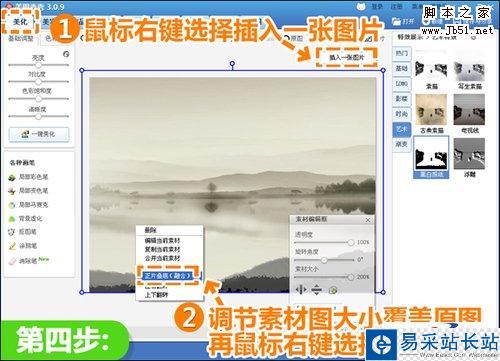Click the top-left corner handle of material
The image size is (500, 361).
pyautogui.click(x=82, y=70)
